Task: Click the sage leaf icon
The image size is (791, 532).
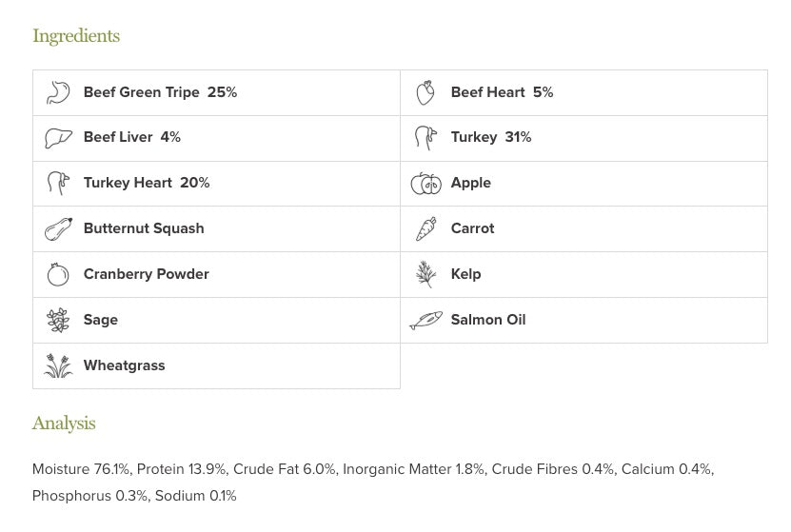Action: coord(58,321)
